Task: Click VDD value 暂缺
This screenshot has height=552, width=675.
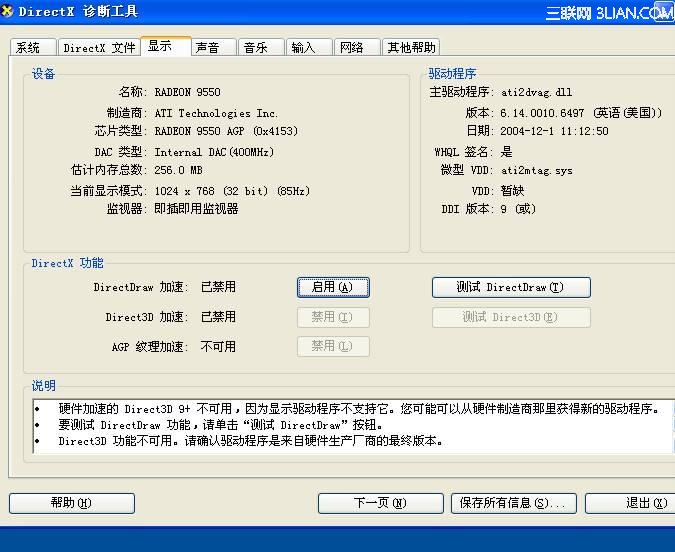Action: [x=512, y=191]
